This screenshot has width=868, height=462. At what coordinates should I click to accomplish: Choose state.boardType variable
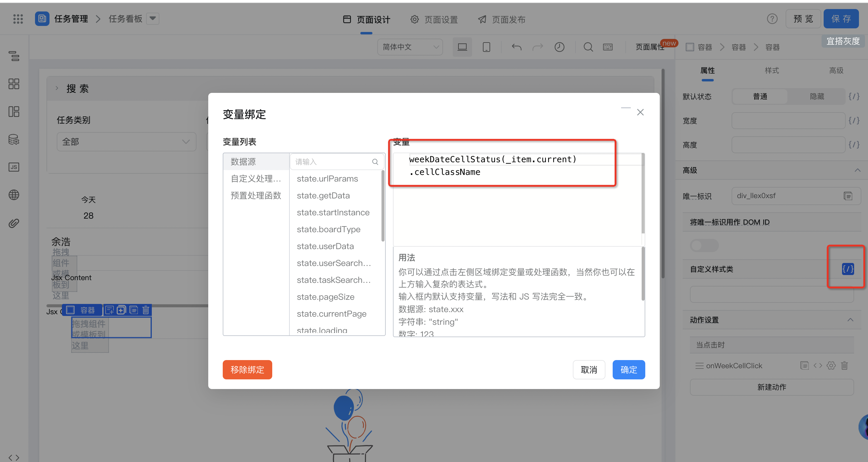[329, 229]
